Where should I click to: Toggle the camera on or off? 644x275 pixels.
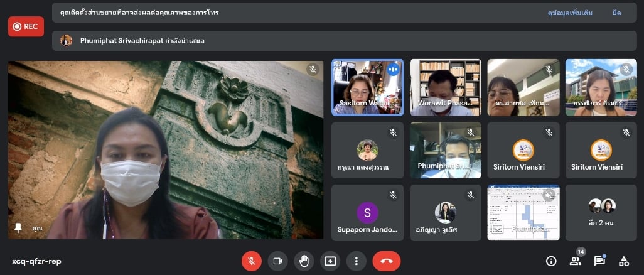click(277, 261)
